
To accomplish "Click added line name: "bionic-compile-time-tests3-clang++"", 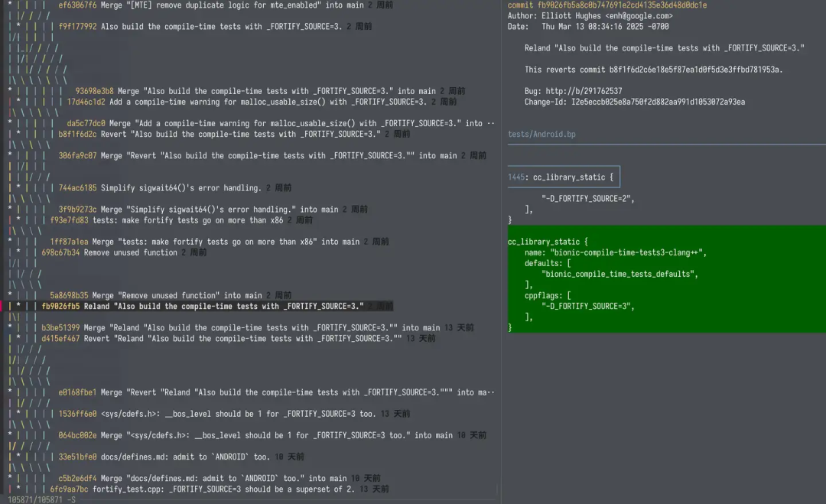I will (x=615, y=252).
